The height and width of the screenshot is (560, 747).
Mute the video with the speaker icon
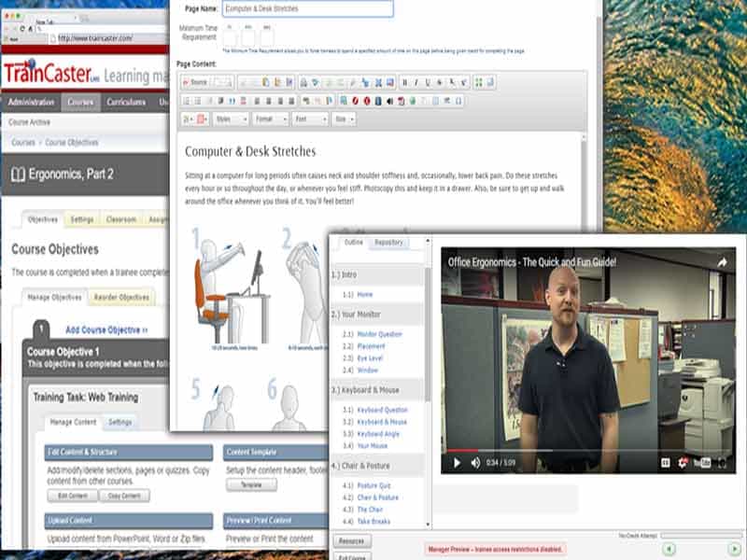tap(475, 462)
